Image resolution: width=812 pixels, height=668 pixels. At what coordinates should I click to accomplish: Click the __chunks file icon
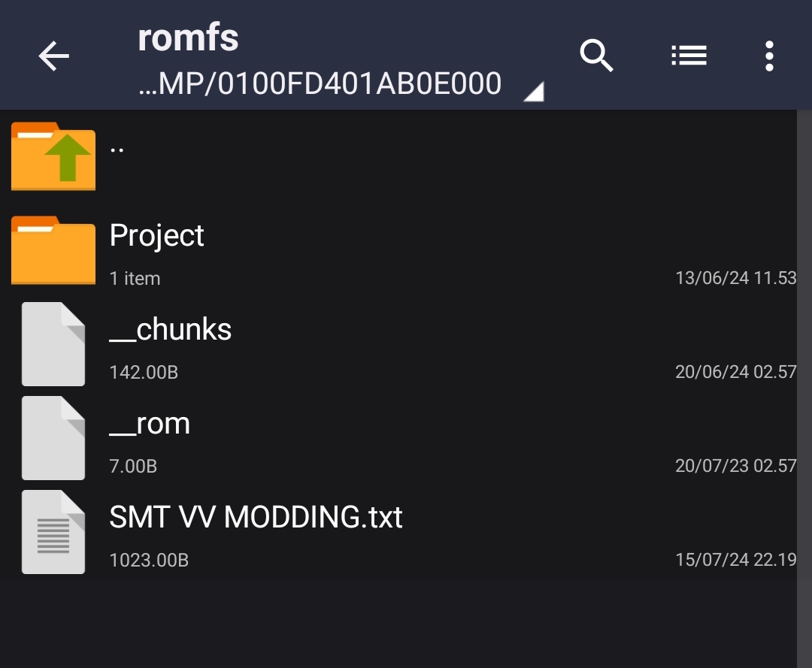coord(53,344)
